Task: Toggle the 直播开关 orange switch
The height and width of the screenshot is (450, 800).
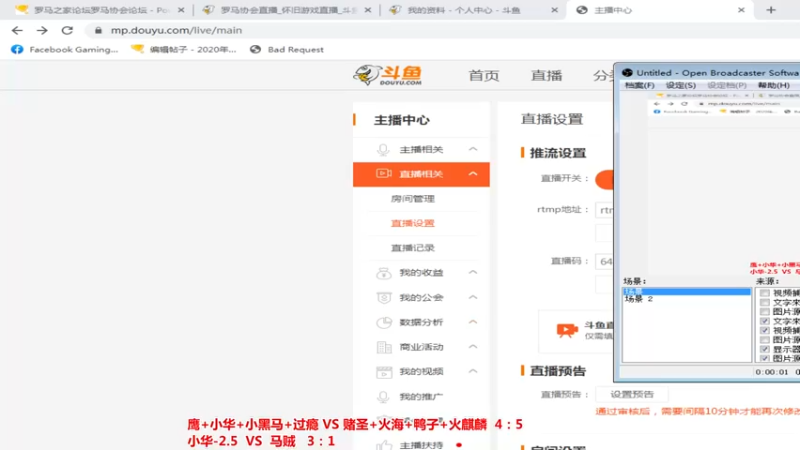Action: coord(605,179)
